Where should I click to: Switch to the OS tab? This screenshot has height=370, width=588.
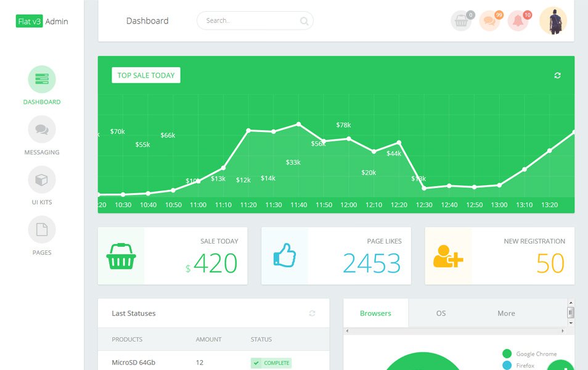(x=441, y=313)
